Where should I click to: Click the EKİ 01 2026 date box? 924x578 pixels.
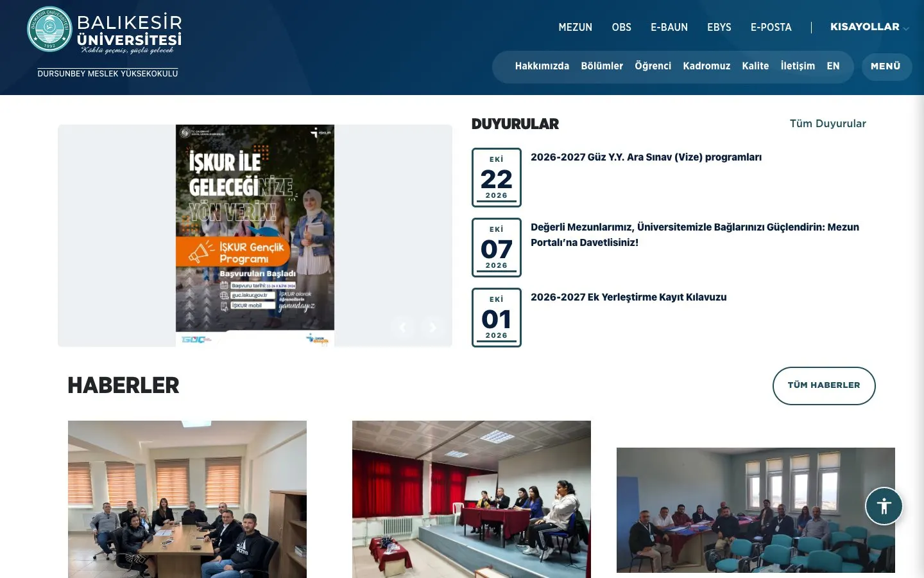coord(497,317)
